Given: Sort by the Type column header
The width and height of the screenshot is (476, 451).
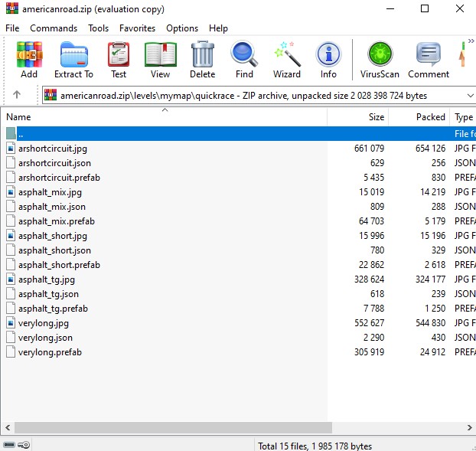Looking at the screenshot, I should (463, 117).
